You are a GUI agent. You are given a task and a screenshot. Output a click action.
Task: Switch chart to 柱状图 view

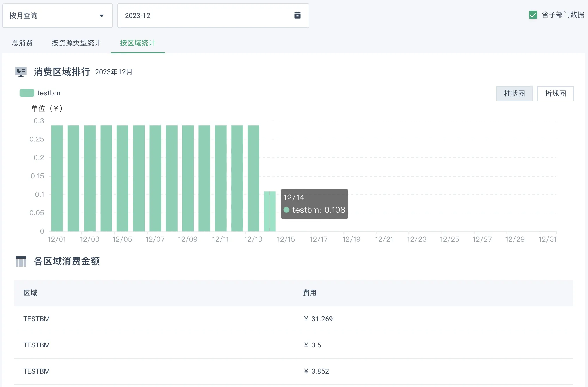pos(514,94)
